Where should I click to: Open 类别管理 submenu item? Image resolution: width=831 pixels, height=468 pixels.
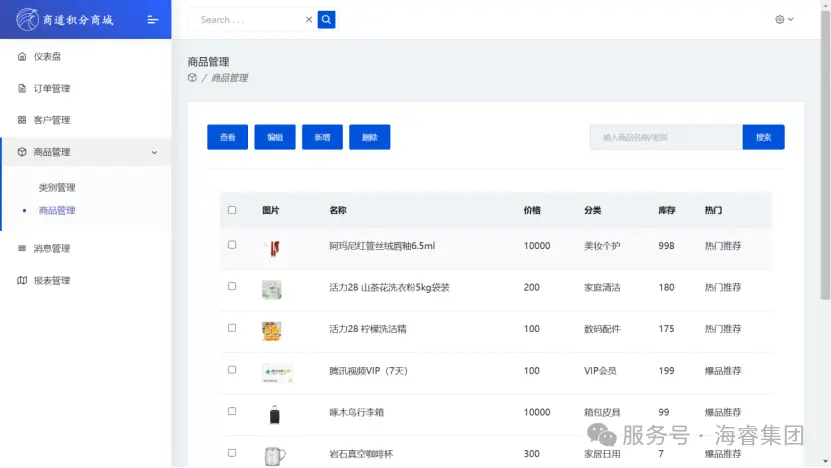pyautogui.click(x=57, y=187)
